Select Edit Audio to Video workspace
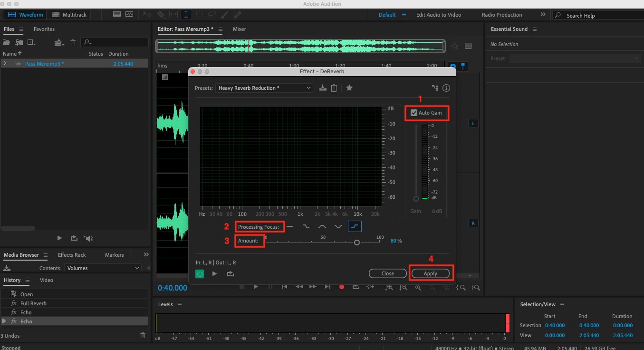The height and width of the screenshot is (350, 644). point(439,15)
